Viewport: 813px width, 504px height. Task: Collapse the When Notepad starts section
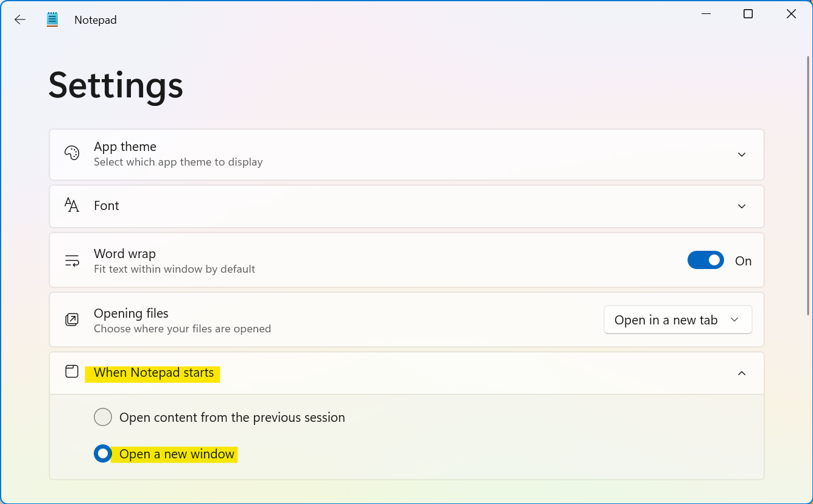point(742,373)
